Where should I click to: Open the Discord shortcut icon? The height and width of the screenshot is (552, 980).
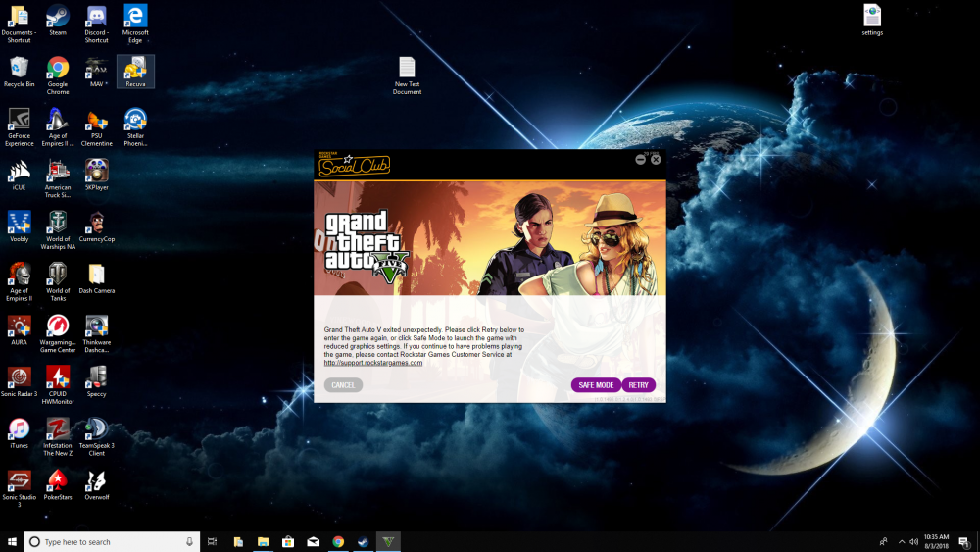(96, 24)
